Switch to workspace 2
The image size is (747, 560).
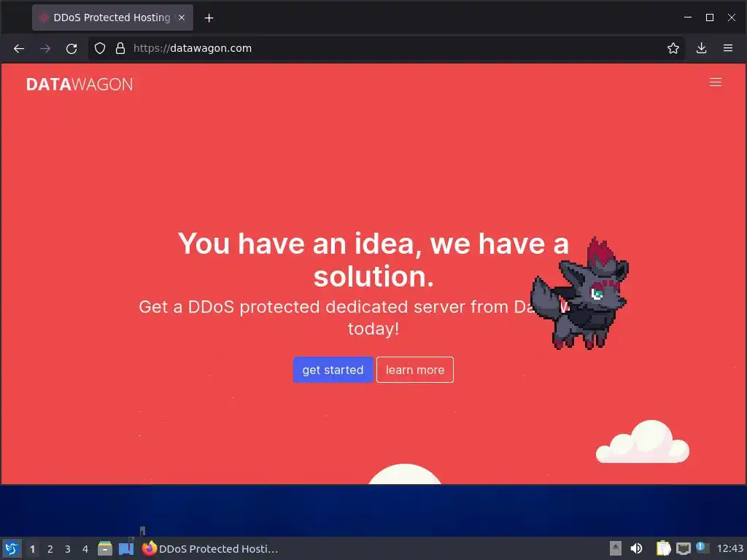pos(50,549)
